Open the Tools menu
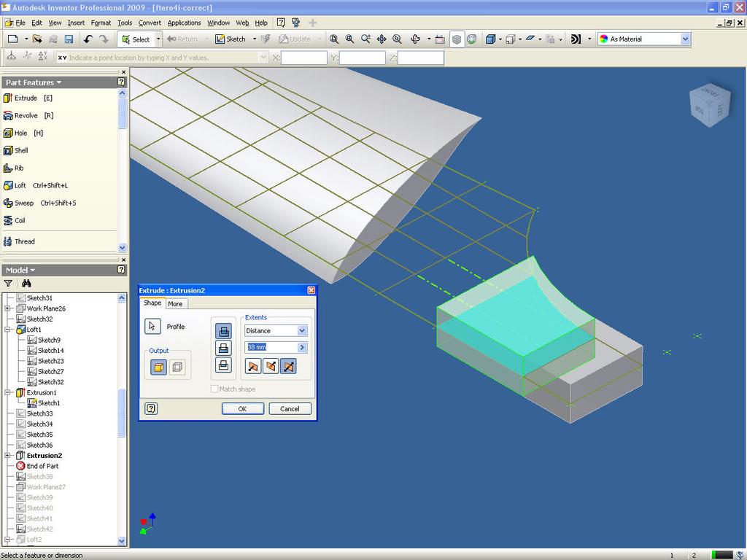The image size is (747, 560). click(x=125, y=23)
